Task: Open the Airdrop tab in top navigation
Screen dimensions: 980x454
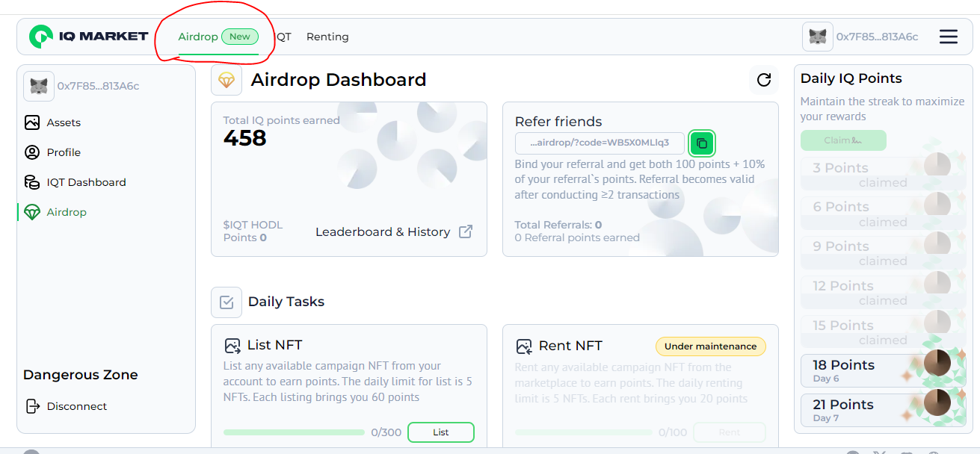Action: pos(198,37)
